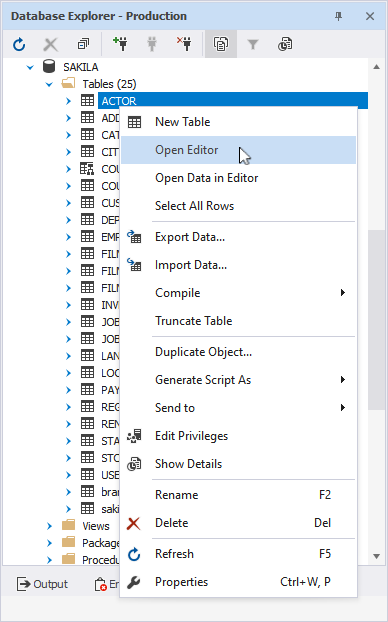Open the Compile submenu arrow
Viewport: 388px width, 622px height.
pyautogui.click(x=343, y=293)
